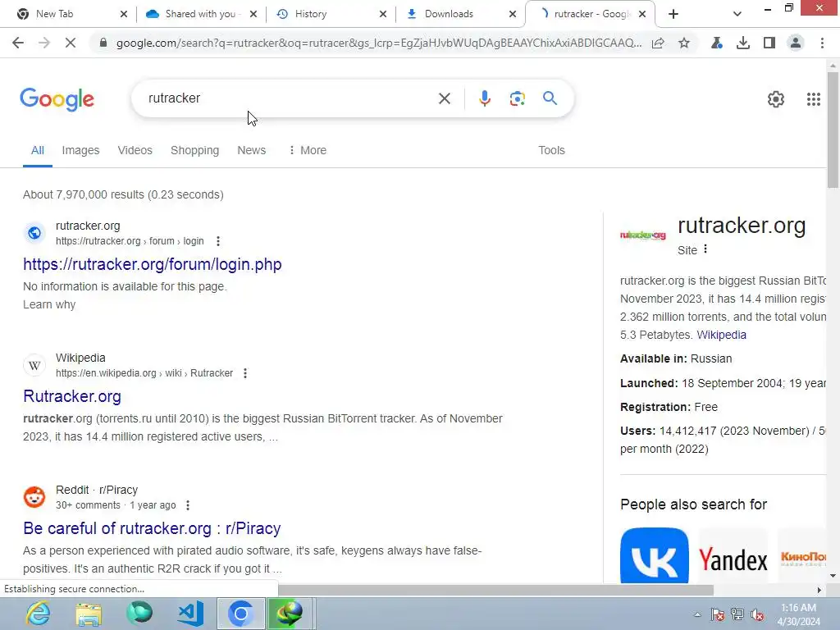Select the Videos results tab
Image resolution: width=840 pixels, height=630 pixels.
coord(135,151)
